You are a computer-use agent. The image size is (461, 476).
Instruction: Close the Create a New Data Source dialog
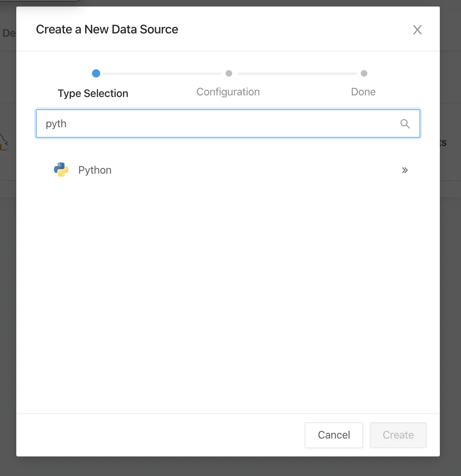pos(417,30)
